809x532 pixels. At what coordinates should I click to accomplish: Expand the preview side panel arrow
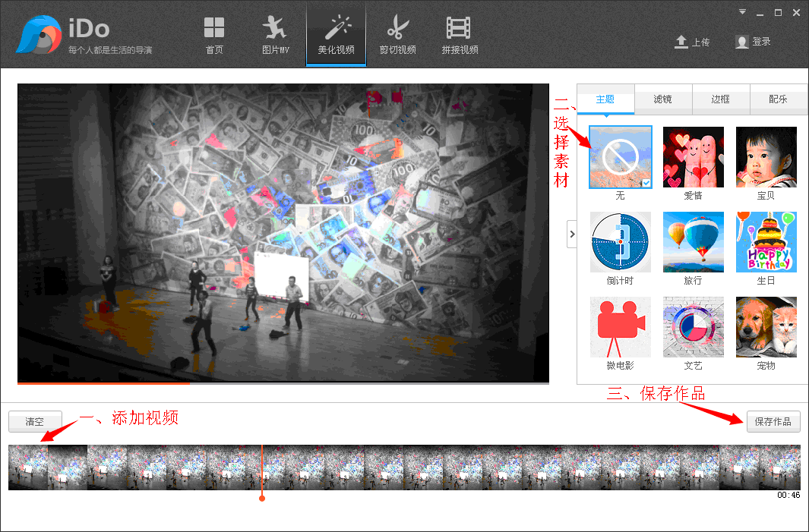tap(572, 234)
